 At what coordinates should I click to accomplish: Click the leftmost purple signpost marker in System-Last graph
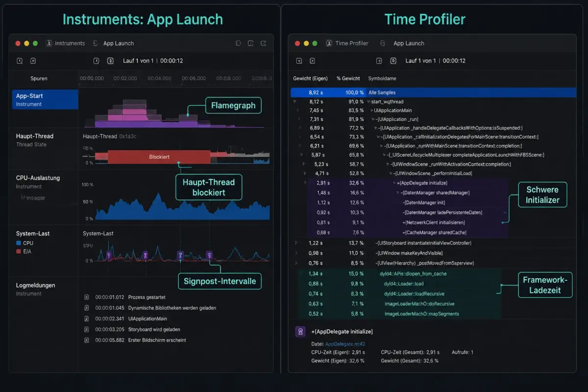click(x=109, y=255)
